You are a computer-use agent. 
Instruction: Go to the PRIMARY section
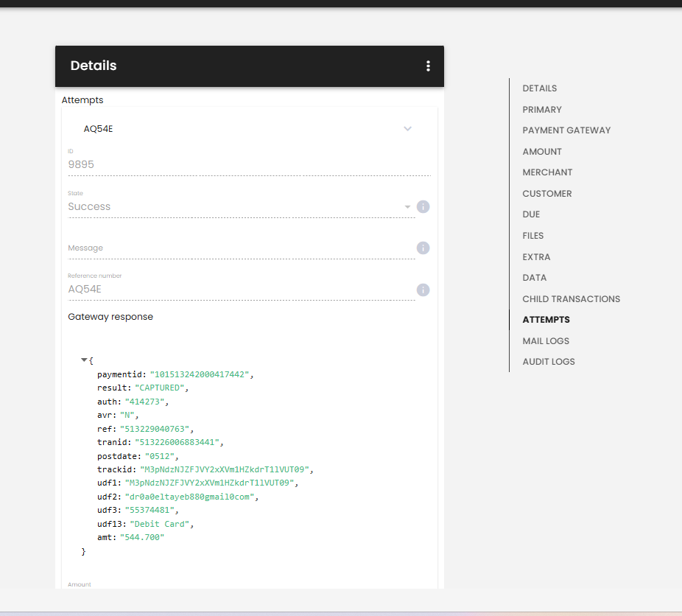tap(542, 110)
